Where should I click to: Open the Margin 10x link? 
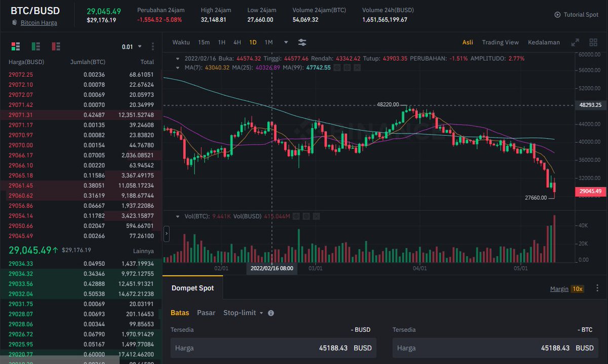point(559,289)
